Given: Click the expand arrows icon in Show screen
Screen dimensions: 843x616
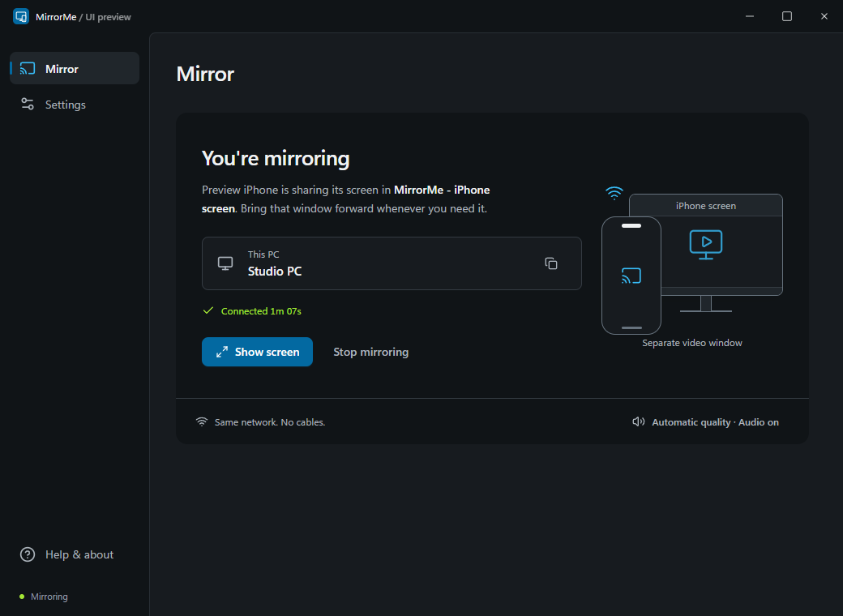Looking at the screenshot, I should [x=222, y=352].
